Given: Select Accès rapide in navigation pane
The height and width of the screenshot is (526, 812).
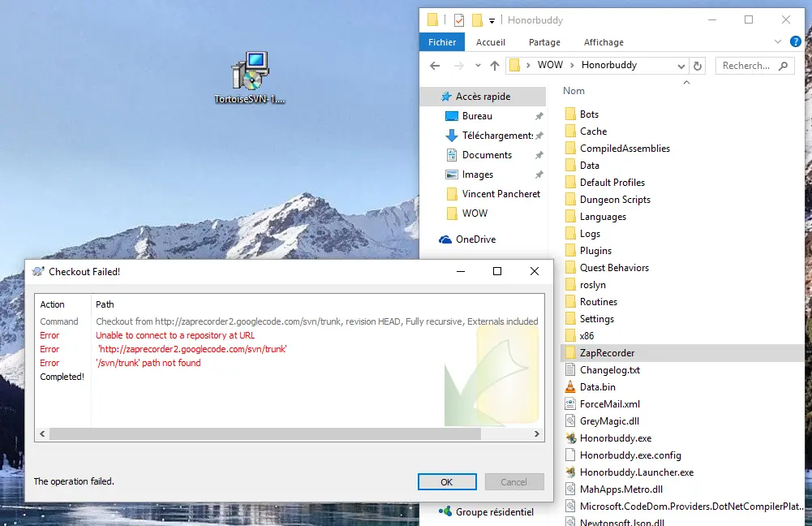Looking at the screenshot, I should pyautogui.click(x=483, y=97).
